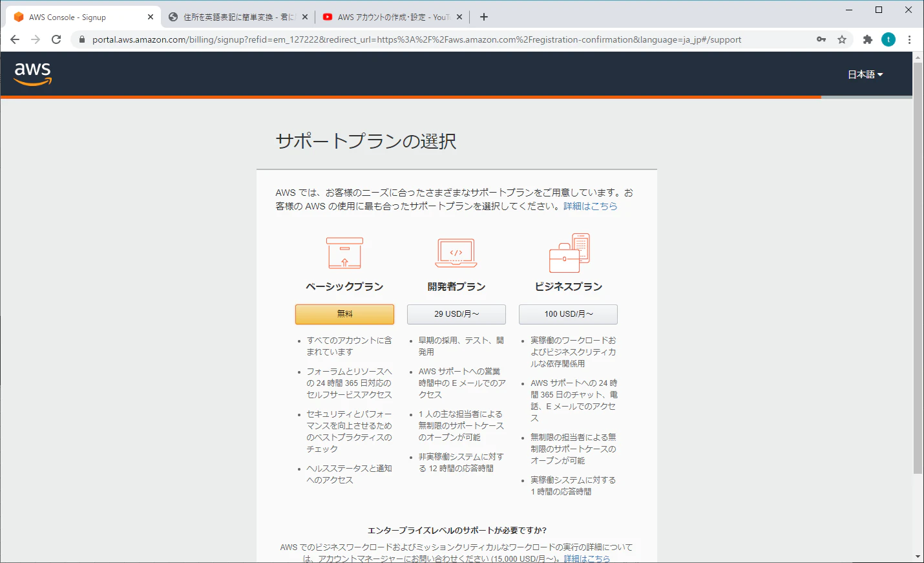Screen dimensions: 924x563
Task: Close the YouTube tab
Action: [x=459, y=17]
